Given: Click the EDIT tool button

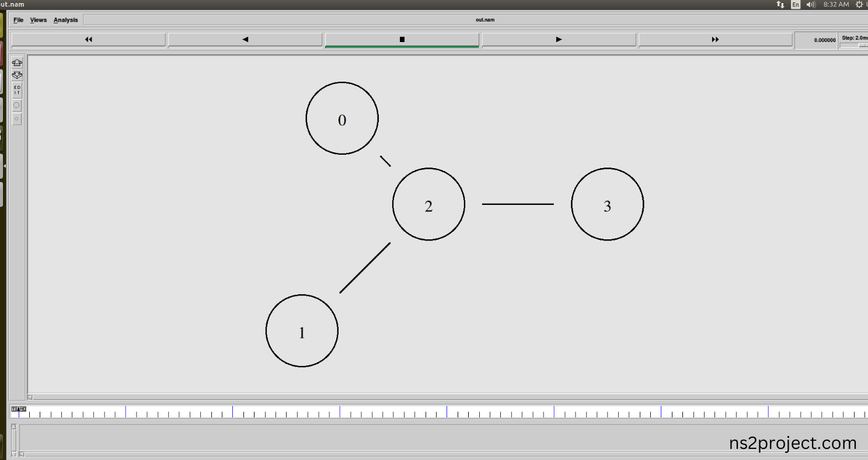Looking at the screenshot, I should [17, 90].
